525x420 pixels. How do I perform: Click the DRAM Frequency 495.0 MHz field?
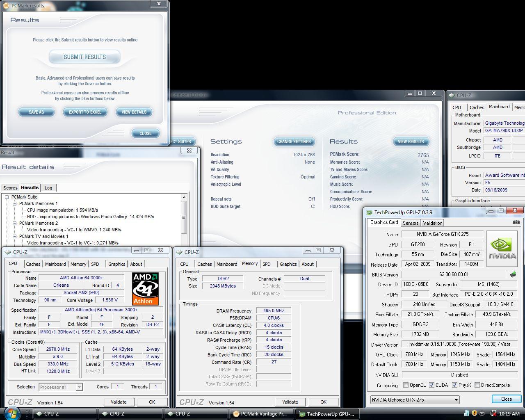[x=274, y=311]
